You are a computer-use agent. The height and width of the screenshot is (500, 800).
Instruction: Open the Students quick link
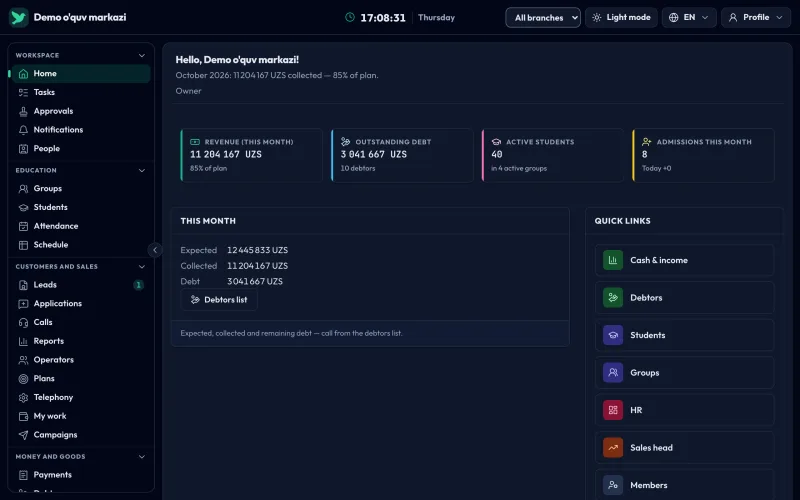684,335
